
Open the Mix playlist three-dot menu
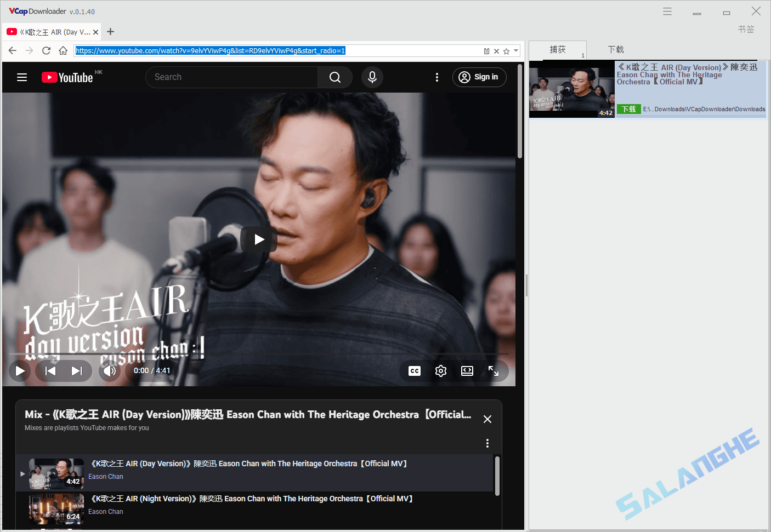tap(487, 443)
